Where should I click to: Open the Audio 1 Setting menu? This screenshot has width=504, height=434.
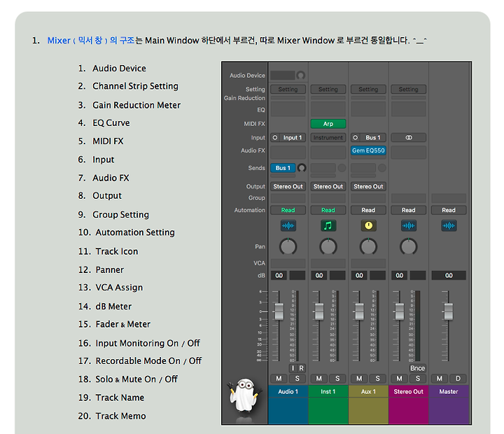(288, 90)
